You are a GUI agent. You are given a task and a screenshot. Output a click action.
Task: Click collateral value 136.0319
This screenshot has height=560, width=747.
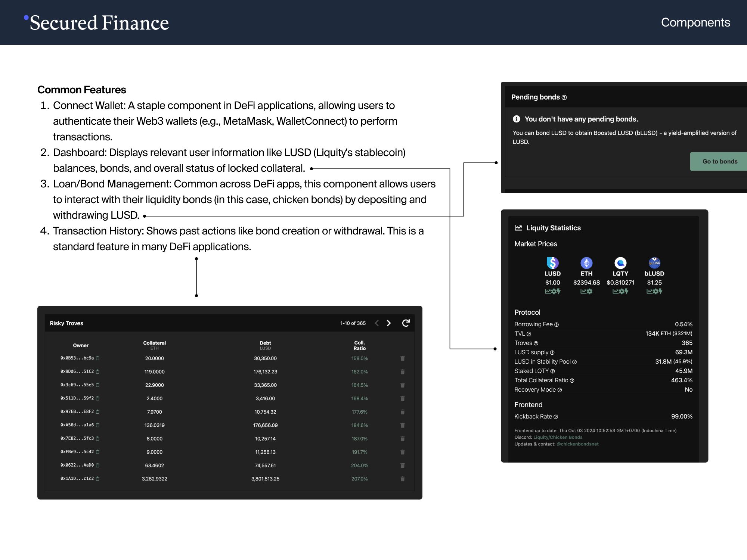[155, 426]
